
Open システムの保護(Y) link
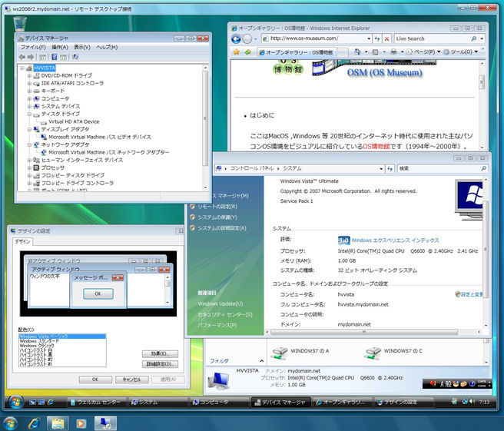coord(217,217)
